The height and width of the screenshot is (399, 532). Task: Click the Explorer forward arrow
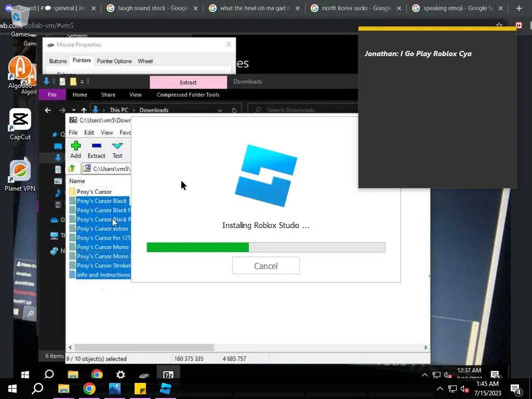(x=62, y=110)
